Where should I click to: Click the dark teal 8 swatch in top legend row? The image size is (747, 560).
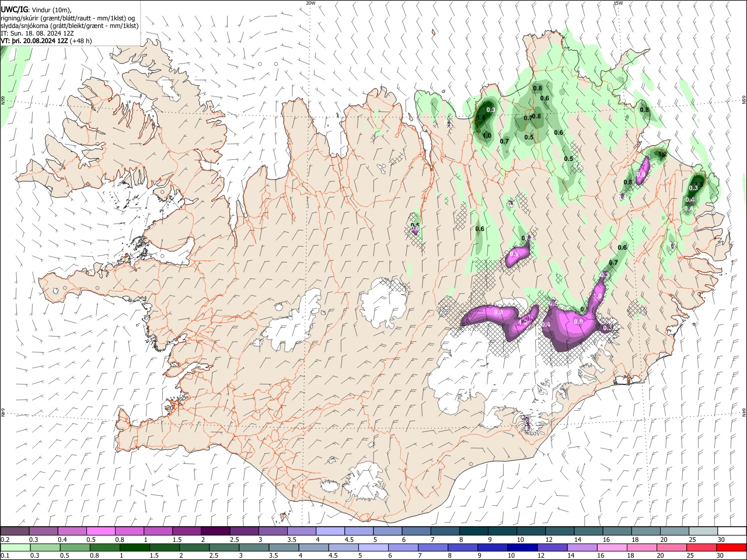473,531
